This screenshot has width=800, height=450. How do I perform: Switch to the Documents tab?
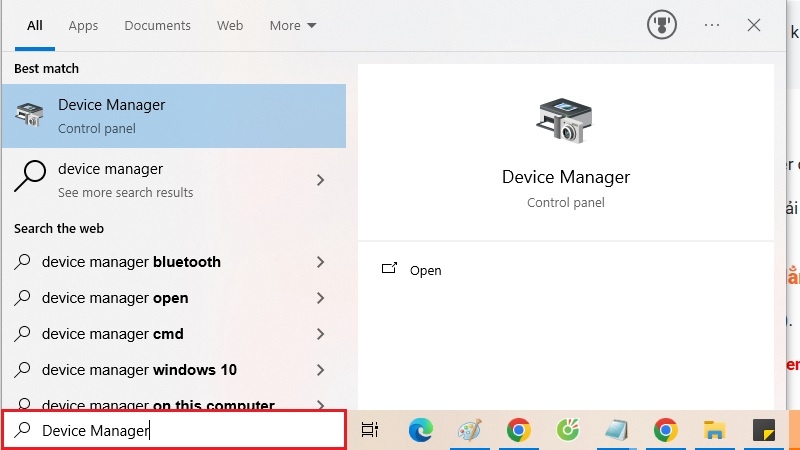click(x=157, y=26)
